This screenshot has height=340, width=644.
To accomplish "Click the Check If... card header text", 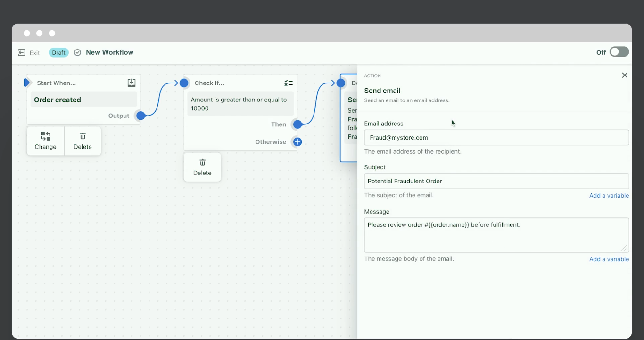I will [x=209, y=83].
